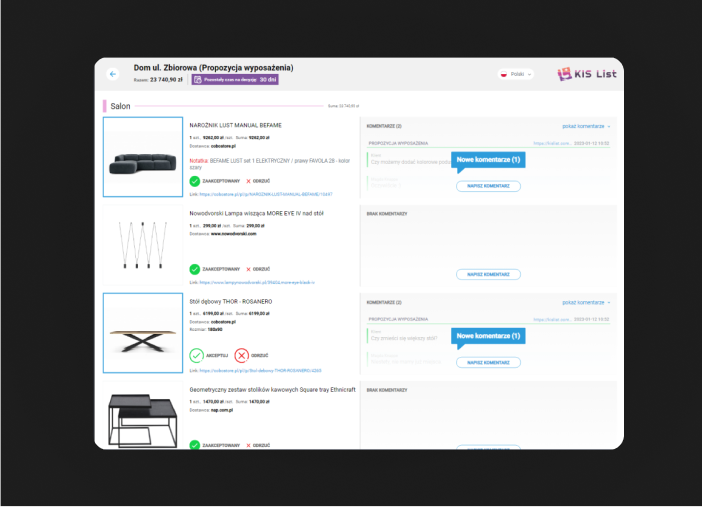Click title Nowodvorski Lampa wisząca MORE EYE IV
This screenshot has width=702, height=507.
(x=257, y=214)
